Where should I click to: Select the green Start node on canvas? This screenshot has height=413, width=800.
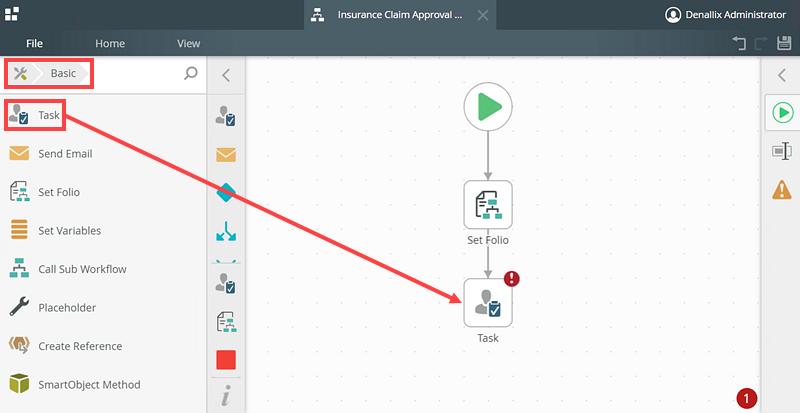pos(488,107)
